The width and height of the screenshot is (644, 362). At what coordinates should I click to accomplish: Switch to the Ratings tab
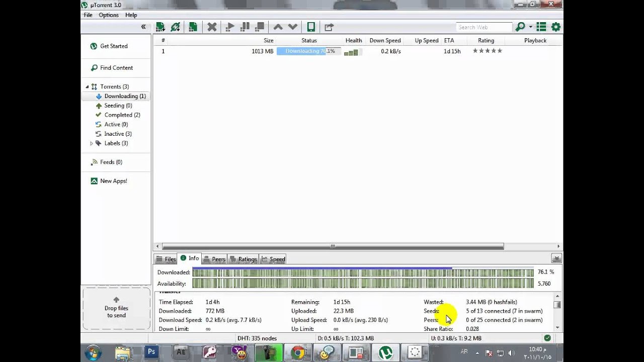coord(243,259)
